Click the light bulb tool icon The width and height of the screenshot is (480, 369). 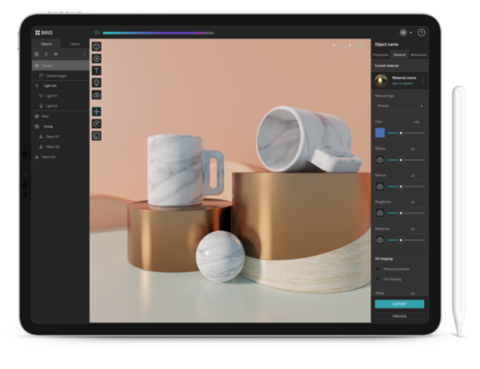click(x=97, y=83)
